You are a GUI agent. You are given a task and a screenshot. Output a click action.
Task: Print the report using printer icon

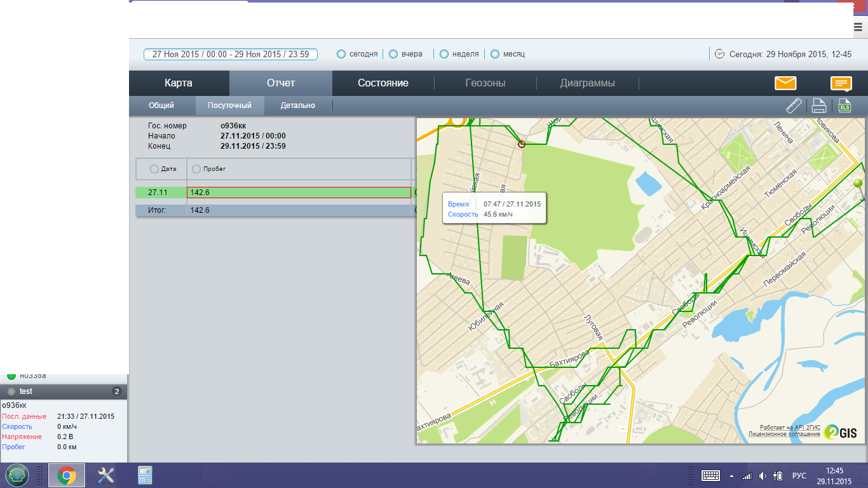819,106
